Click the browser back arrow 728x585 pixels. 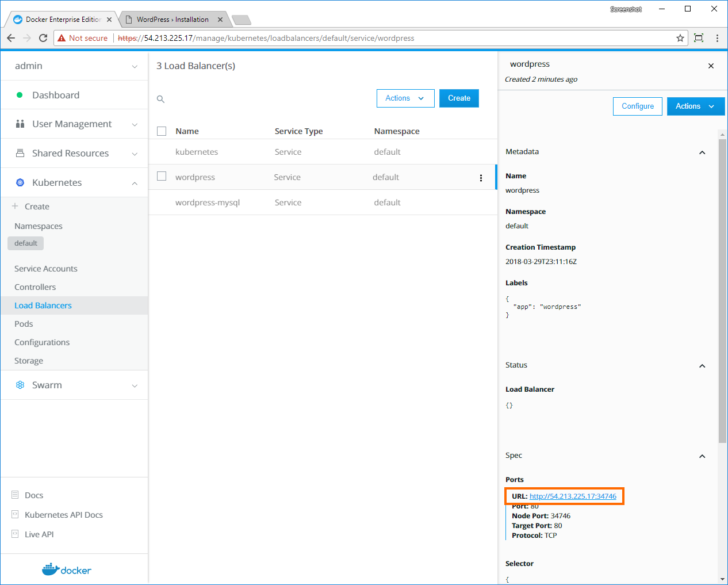(11, 38)
